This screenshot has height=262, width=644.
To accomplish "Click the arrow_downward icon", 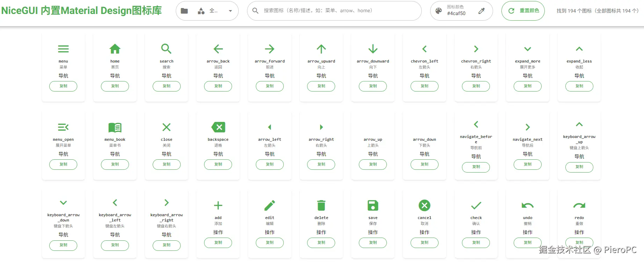I will coord(373,49).
